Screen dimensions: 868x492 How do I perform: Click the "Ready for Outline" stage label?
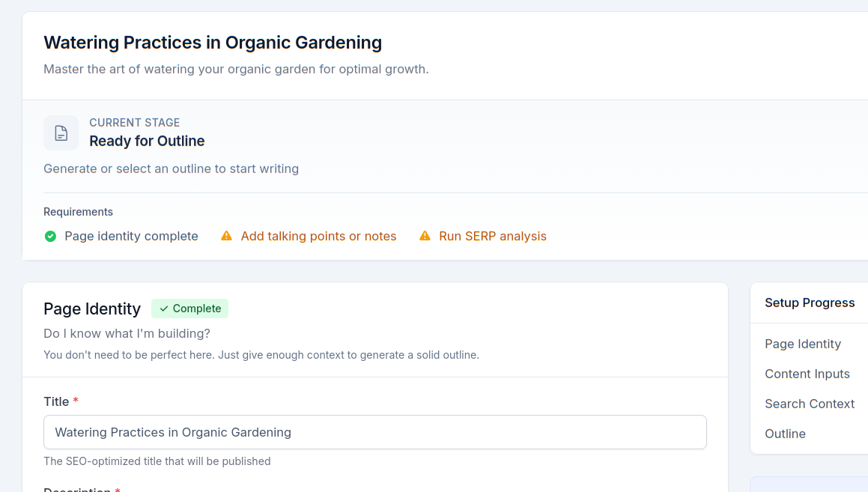(x=147, y=141)
